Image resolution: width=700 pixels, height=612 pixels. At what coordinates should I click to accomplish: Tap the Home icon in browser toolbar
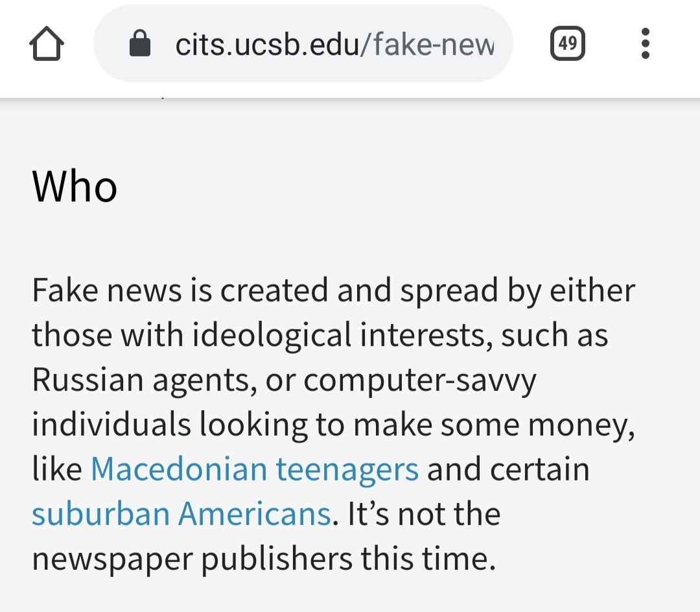47,45
